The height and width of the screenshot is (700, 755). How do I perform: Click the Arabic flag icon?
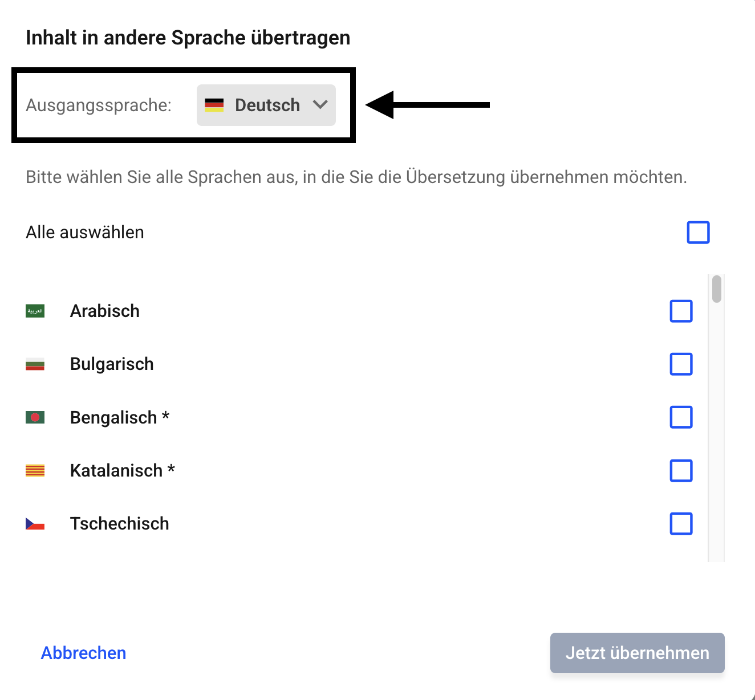coord(35,311)
